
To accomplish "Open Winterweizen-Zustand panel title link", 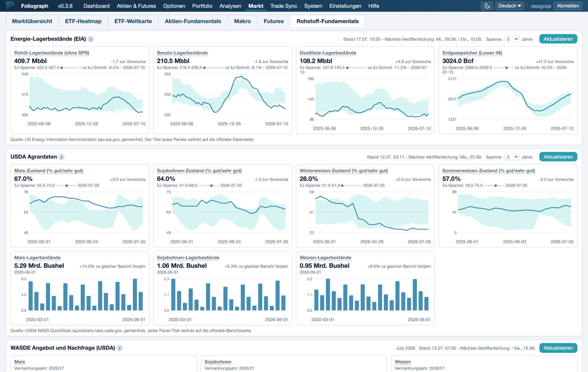I will coord(344,171).
